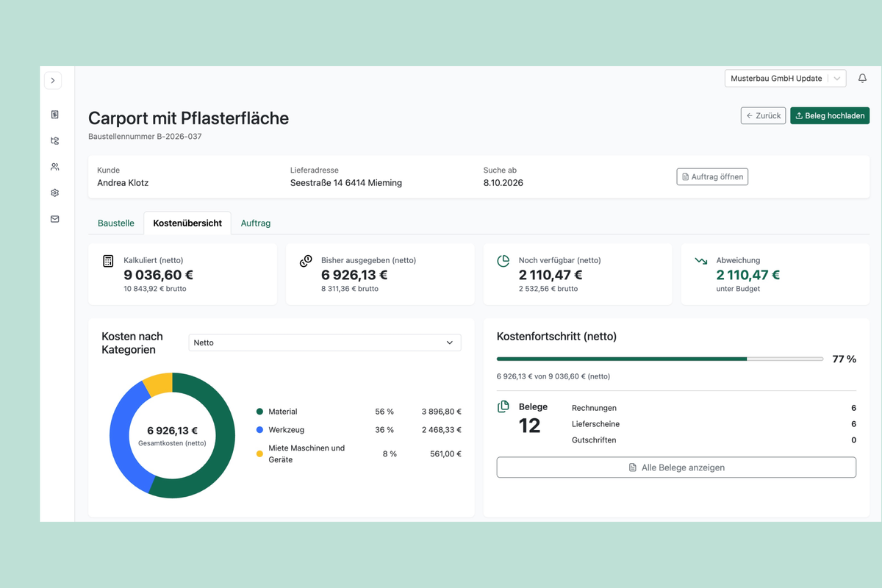Image resolution: width=882 pixels, height=588 pixels.
Task: Click the Material 56 % percentage
Action: (x=384, y=412)
